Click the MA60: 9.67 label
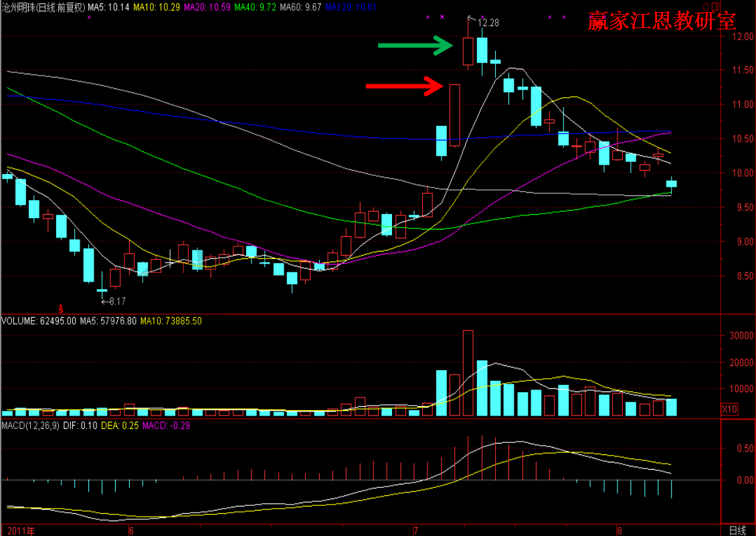The height and width of the screenshot is (536, 756). pos(300,7)
